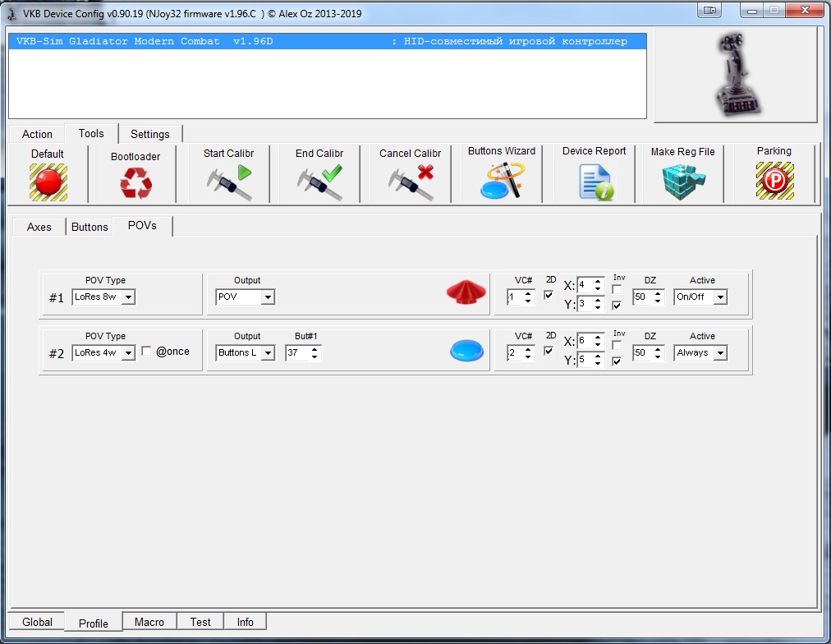This screenshot has height=644, width=831.
Task: Click the title bar extra window icon button
Action: [x=709, y=10]
